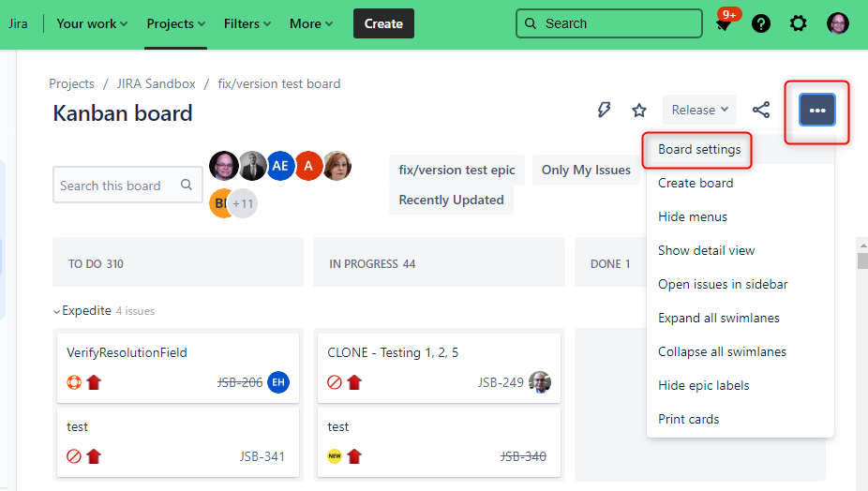Viewport: 868px width, 491px height.
Task: Filter by the woman's avatar photo
Action: (x=337, y=166)
